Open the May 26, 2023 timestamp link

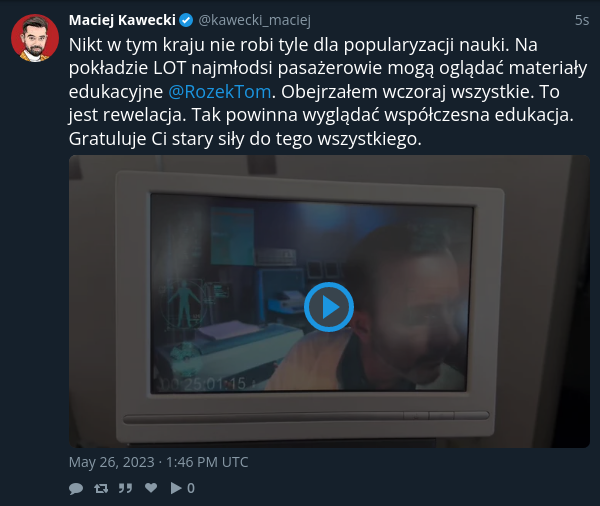point(158,462)
